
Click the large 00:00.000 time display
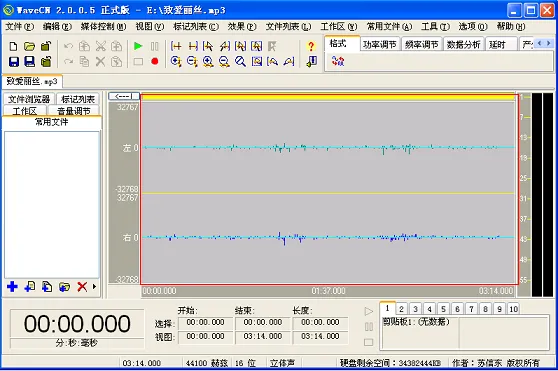77,324
